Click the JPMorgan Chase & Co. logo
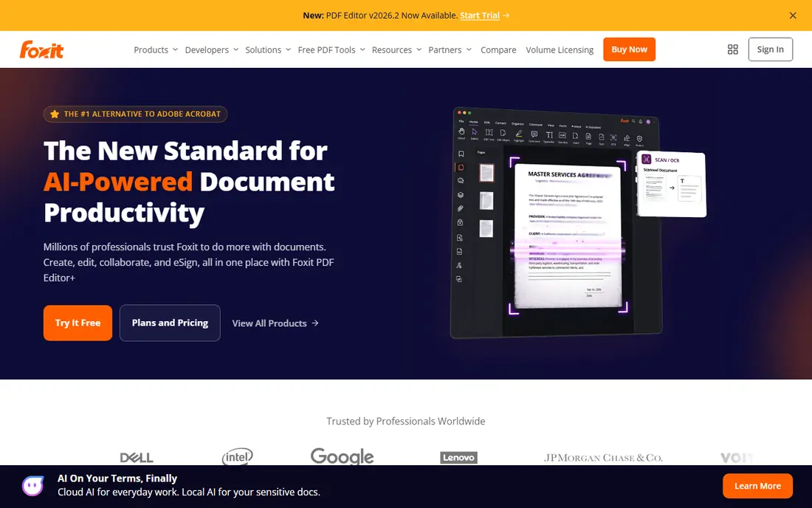 (x=603, y=458)
